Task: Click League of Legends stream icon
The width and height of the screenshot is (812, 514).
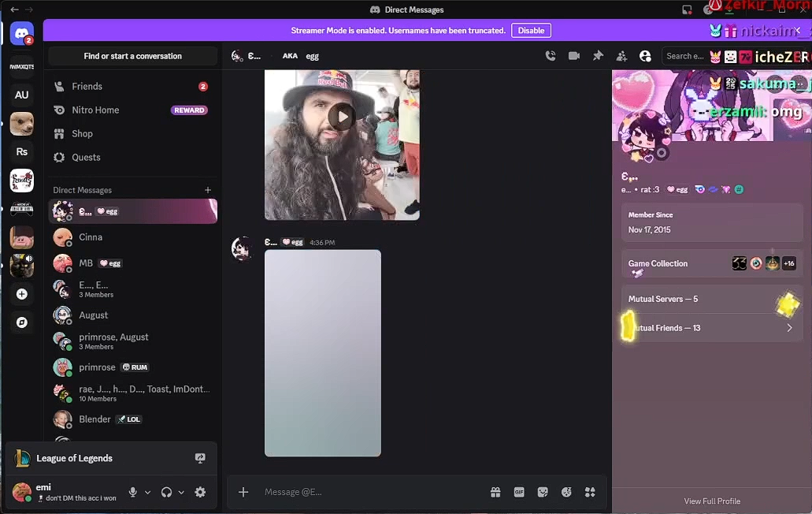Action: coord(200,458)
